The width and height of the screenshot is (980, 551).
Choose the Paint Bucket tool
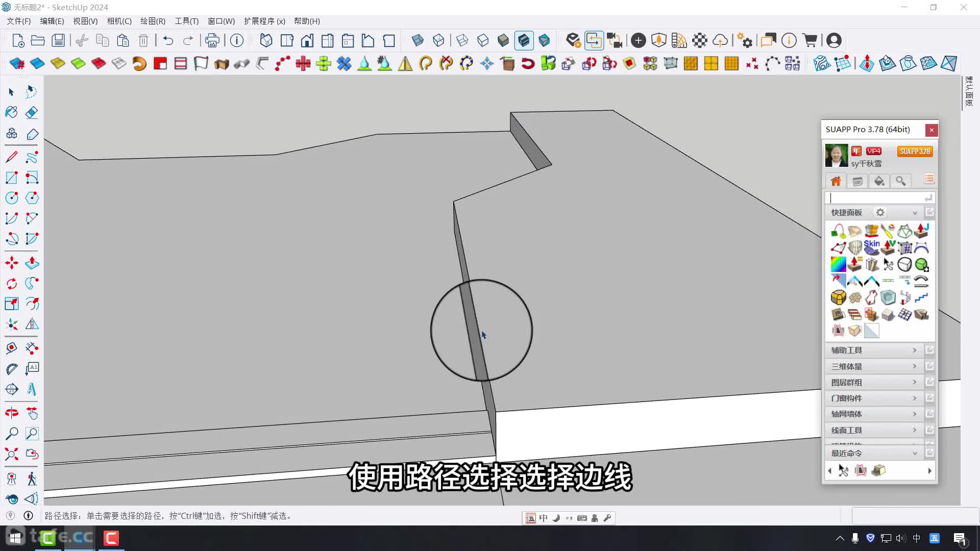pyautogui.click(x=11, y=112)
